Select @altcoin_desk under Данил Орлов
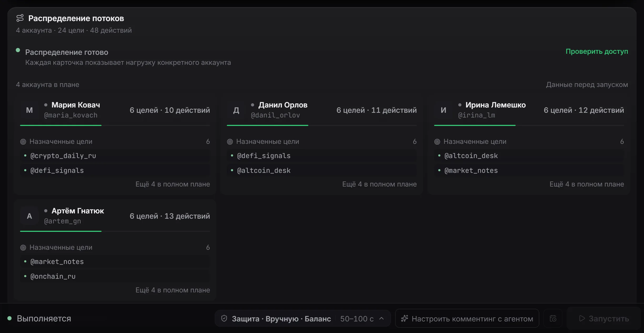The image size is (644, 333). (x=322, y=170)
